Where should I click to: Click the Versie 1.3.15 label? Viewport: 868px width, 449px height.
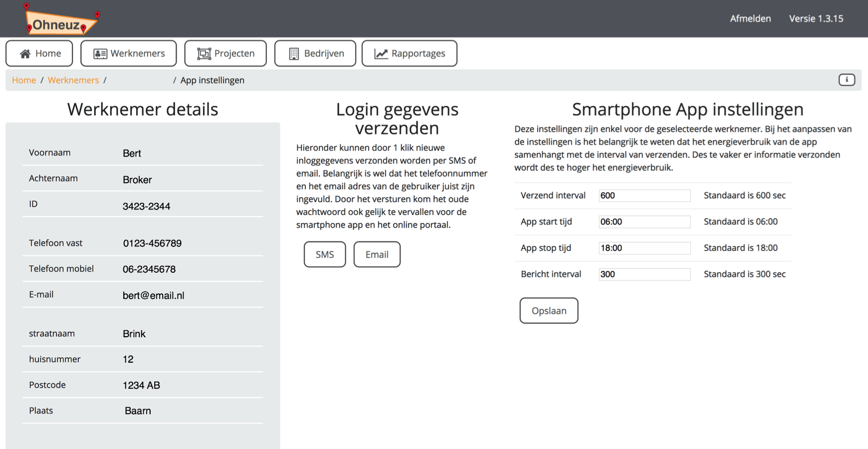(816, 18)
